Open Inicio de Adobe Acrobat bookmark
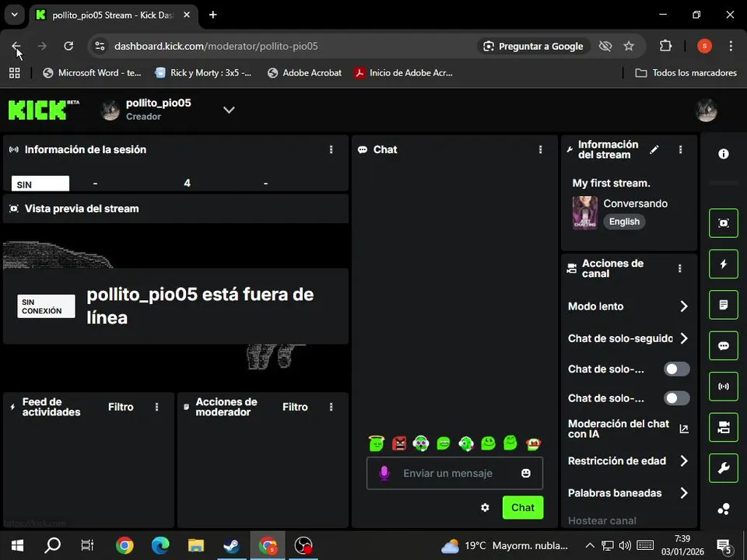This screenshot has width=747, height=560. 404,73
